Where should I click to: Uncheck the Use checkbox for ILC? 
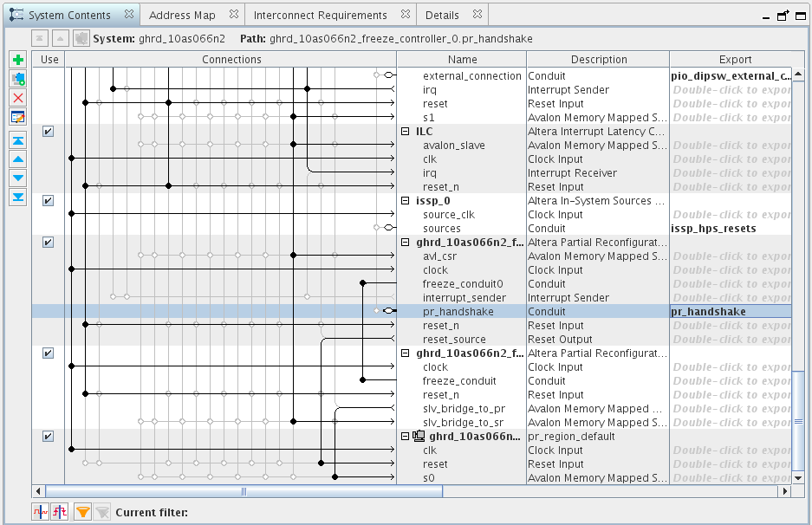pos(49,132)
